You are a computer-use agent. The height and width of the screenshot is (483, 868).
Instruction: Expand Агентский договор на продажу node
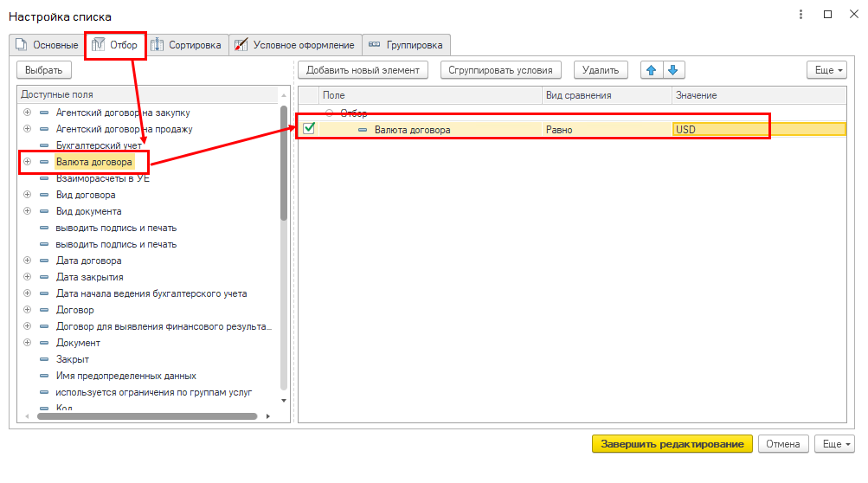[x=27, y=129]
